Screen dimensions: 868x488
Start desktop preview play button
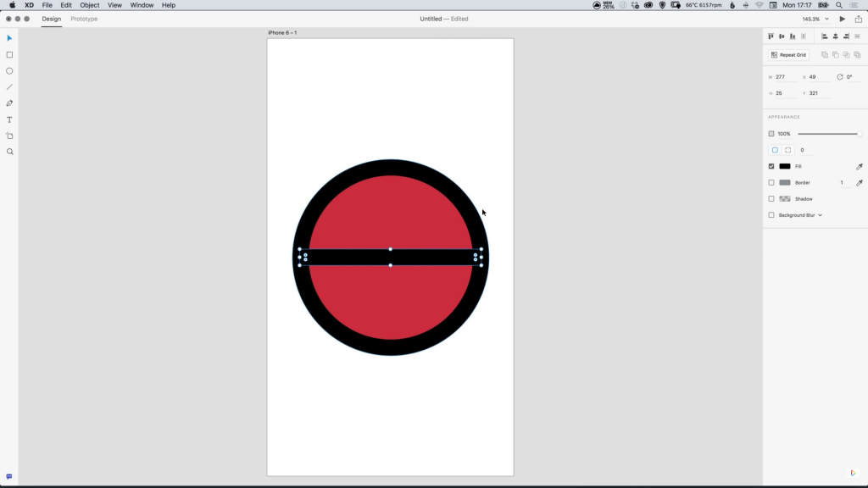click(843, 19)
